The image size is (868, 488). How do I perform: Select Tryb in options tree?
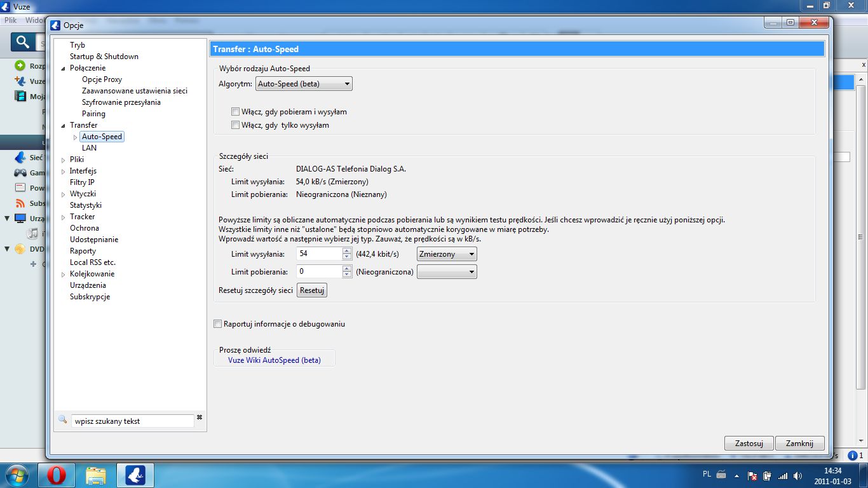coord(78,45)
